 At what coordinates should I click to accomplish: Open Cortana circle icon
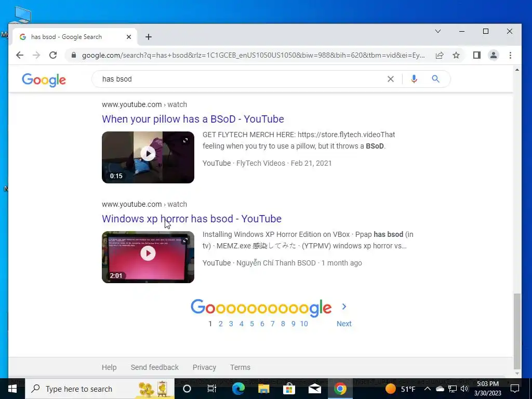click(x=187, y=389)
